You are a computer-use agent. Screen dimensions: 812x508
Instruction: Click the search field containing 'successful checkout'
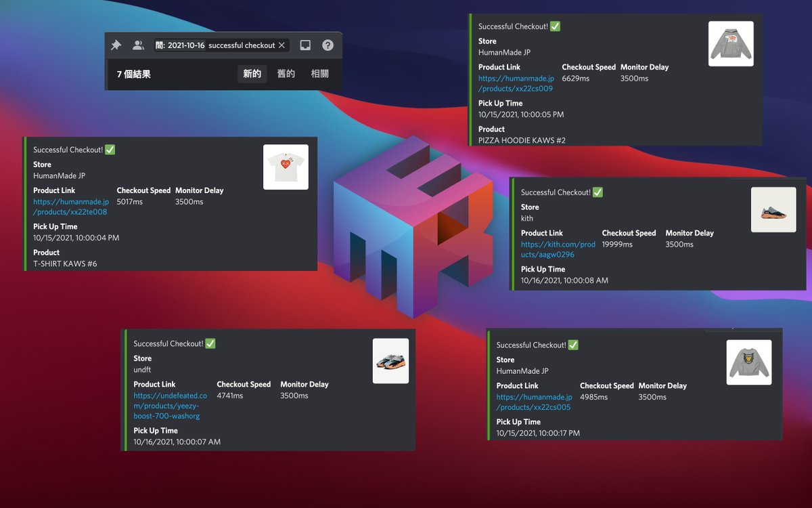click(221, 45)
